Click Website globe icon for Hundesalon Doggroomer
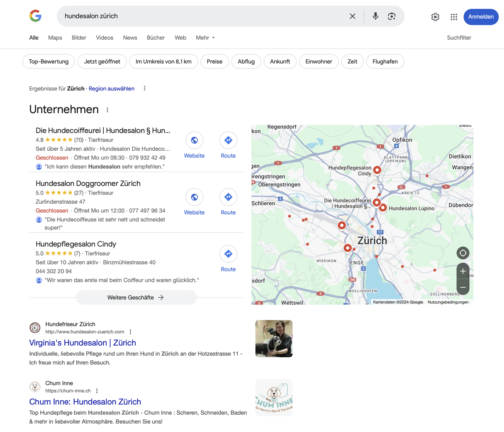Image resolution: width=504 pixels, height=432 pixels. pos(194,197)
